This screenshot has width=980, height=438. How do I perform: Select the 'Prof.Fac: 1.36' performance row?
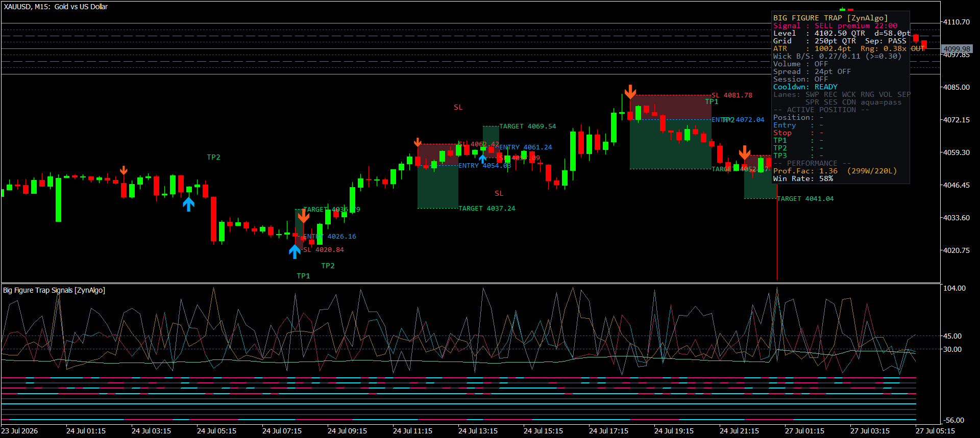pos(835,171)
